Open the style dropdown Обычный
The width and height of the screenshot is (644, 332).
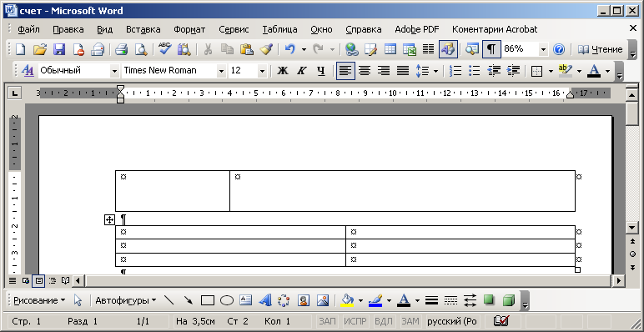coord(114,71)
